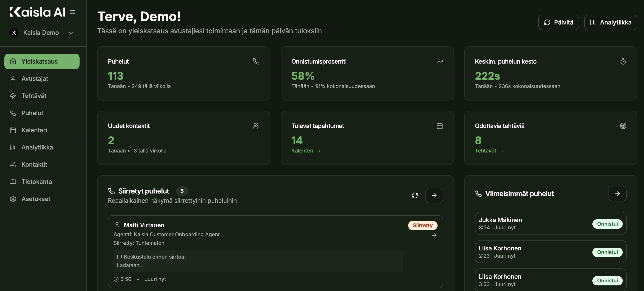
Task: Open the Tietokanta knowledge base
Action: point(37,182)
